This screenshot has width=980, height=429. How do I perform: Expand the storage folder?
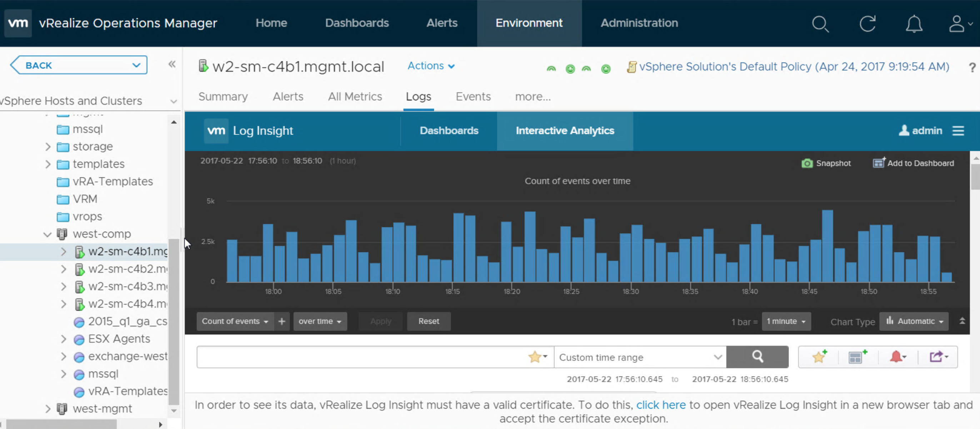[47, 147]
